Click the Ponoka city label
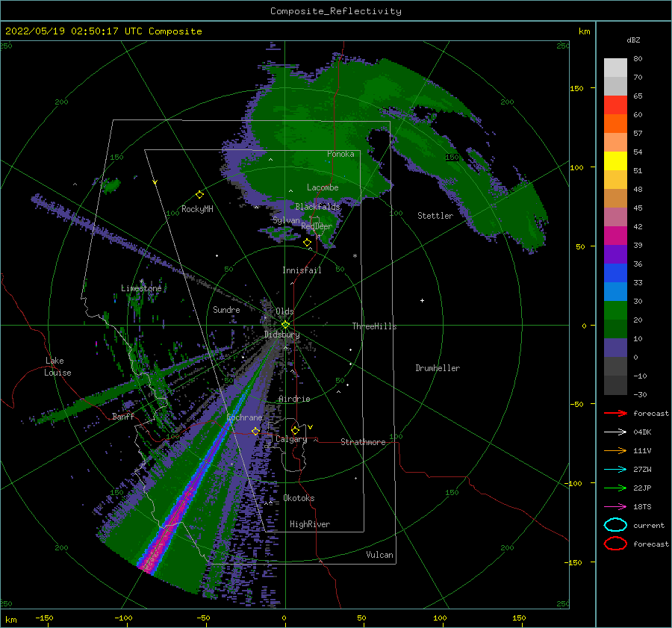672x628 pixels. [x=340, y=154]
